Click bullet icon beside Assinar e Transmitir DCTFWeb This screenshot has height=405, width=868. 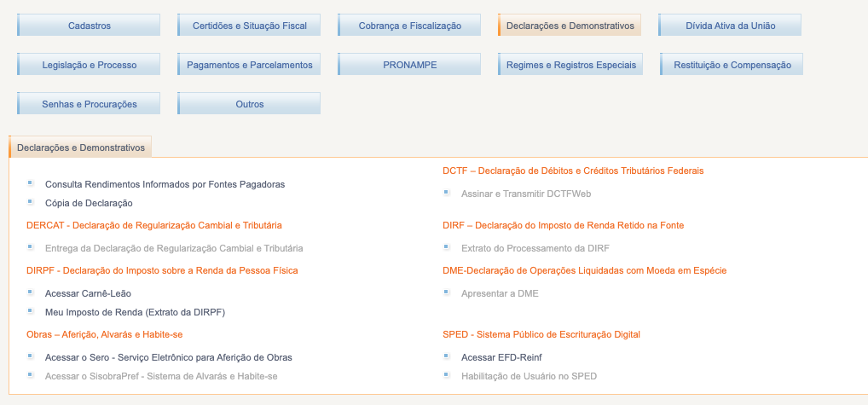(x=446, y=192)
